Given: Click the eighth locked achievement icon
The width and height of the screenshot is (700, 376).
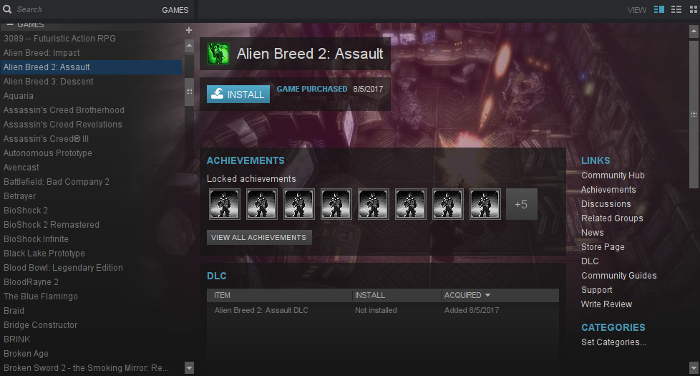Looking at the screenshot, I should point(485,204).
